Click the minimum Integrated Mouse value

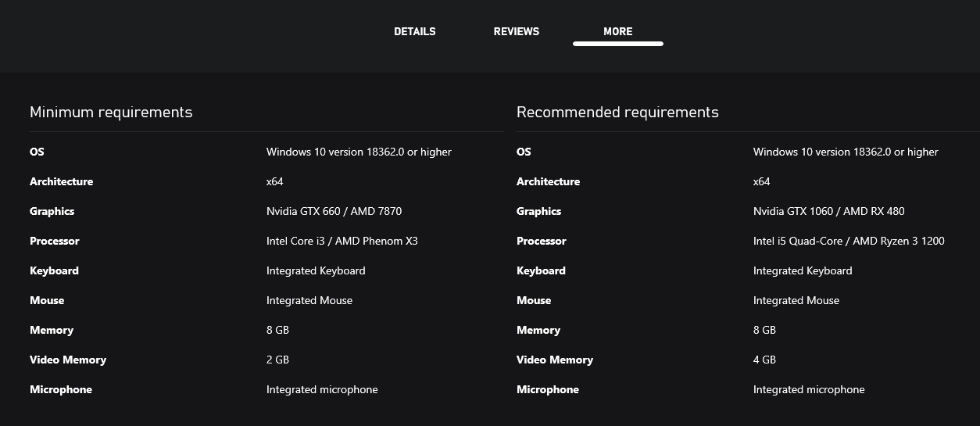click(x=309, y=300)
